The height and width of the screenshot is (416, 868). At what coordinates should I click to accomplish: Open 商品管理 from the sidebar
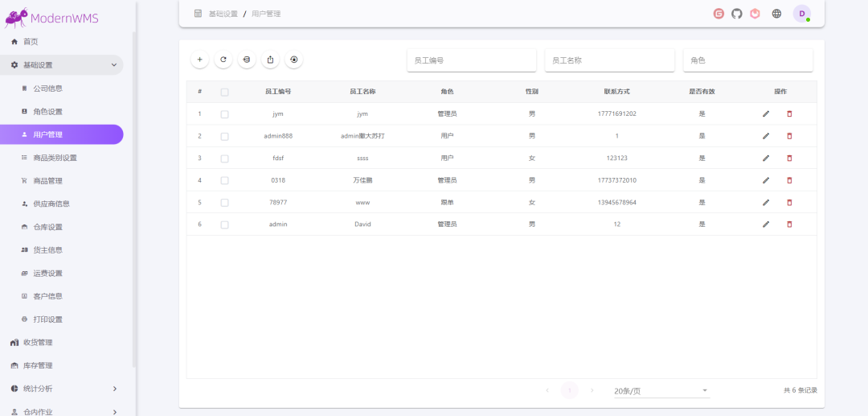[x=48, y=181]
